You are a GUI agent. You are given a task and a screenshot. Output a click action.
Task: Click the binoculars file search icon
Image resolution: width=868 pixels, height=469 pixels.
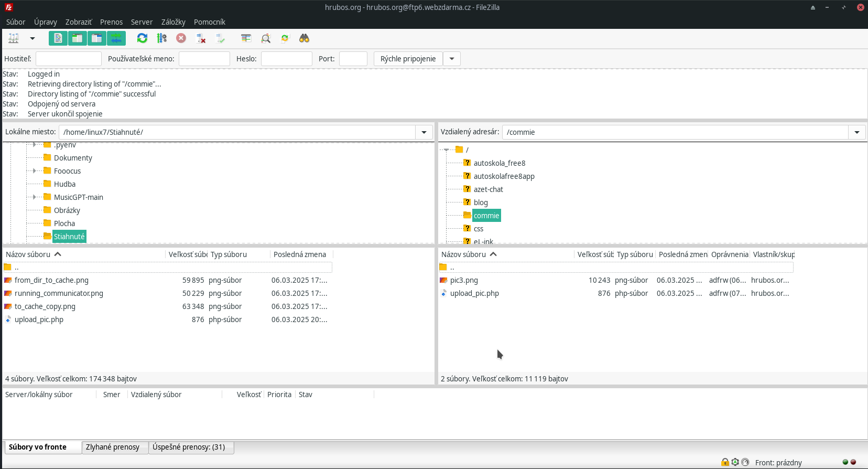304,38
